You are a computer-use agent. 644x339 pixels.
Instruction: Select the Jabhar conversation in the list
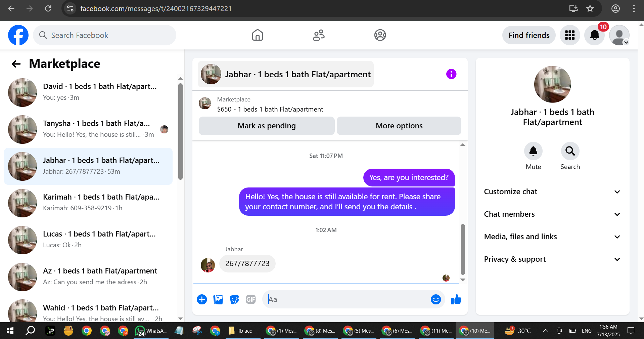pyautogui.click(x=88, y=166)
